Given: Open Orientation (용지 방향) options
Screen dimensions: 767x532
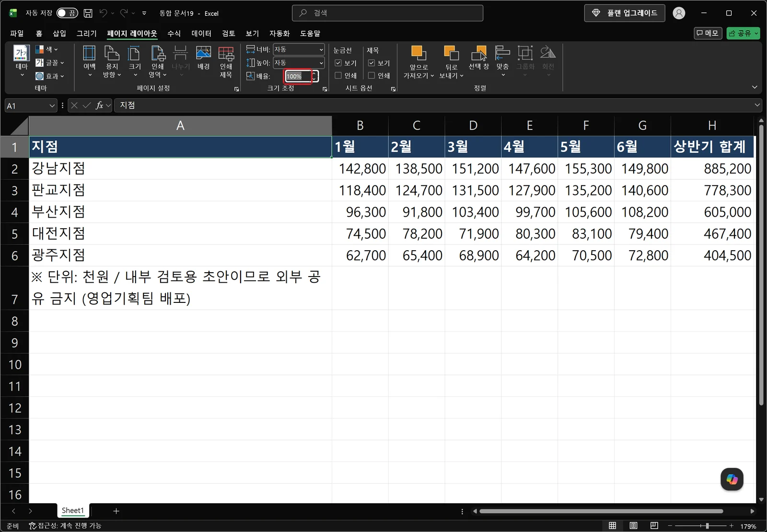Looking at the screenshot, I should (112, 61).
